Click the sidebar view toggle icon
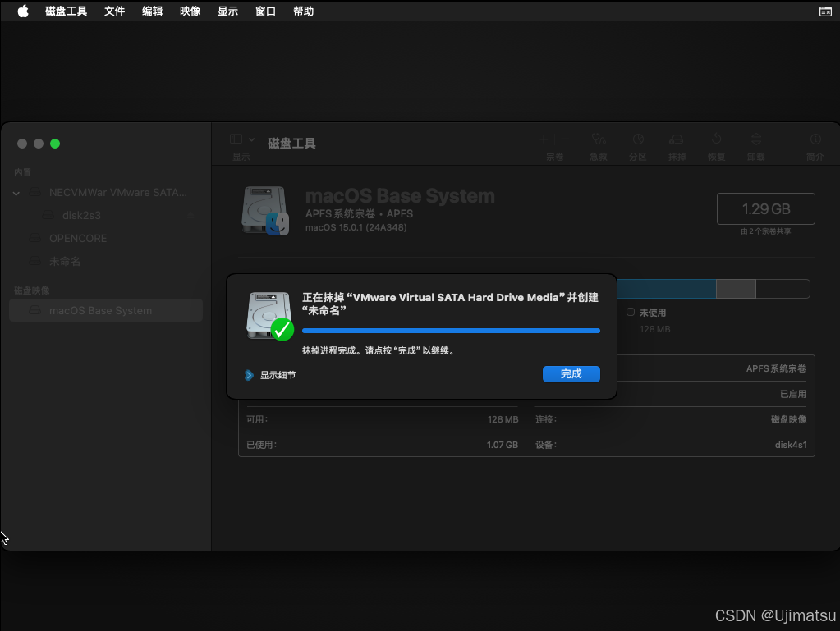 236,139
